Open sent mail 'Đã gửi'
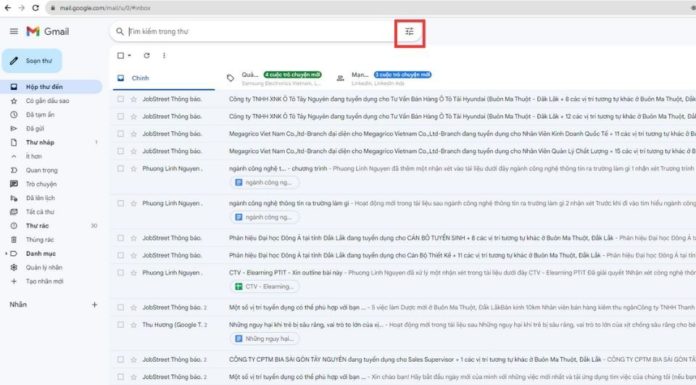This screenshot has height=385, width=696. click(x=35, y=129)
